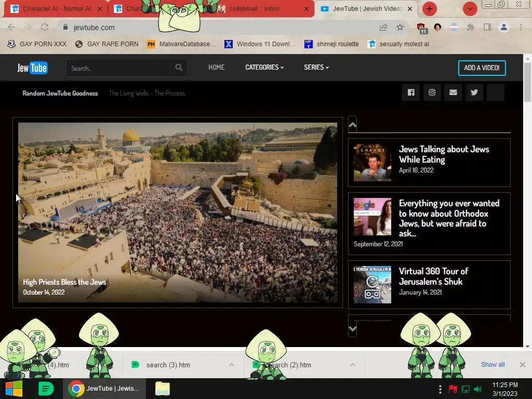View site info via the lock icon
The width and height of the screenshot is (532, 399).
65,27
